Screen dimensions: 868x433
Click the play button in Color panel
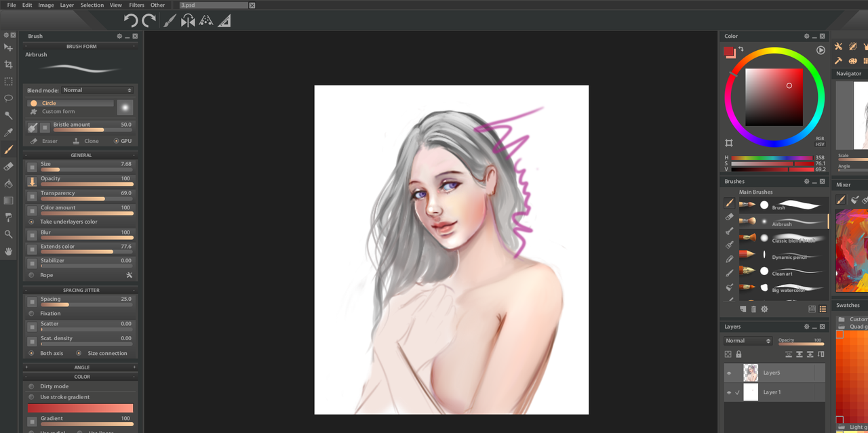click(x=821, y=50)
